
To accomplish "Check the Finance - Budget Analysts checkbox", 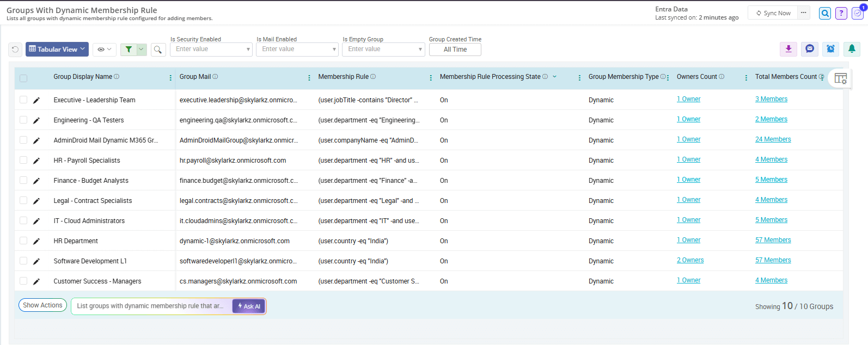I will tap(23, 180).
